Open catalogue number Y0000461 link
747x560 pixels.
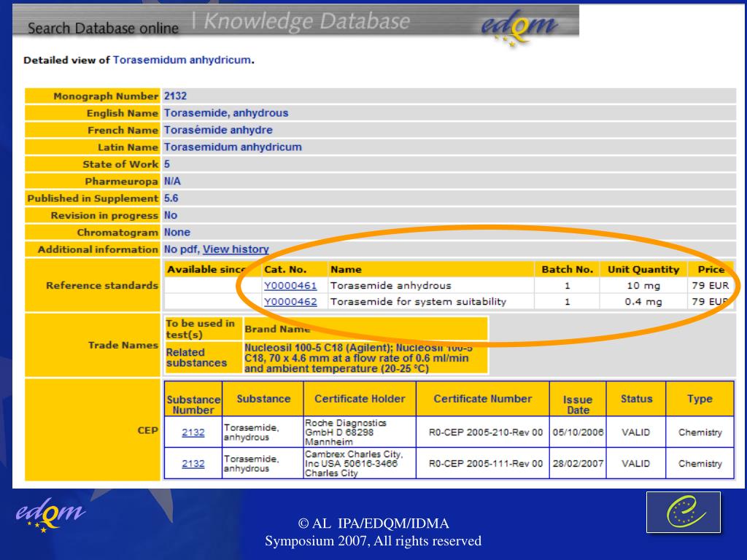[x=290, y=286]
